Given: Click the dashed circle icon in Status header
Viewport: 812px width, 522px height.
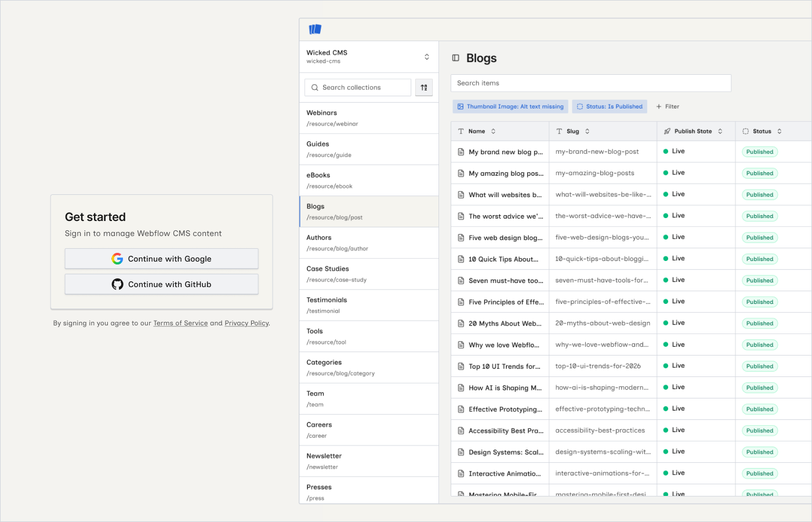Looking at the screenshot, I should point(746,132).
